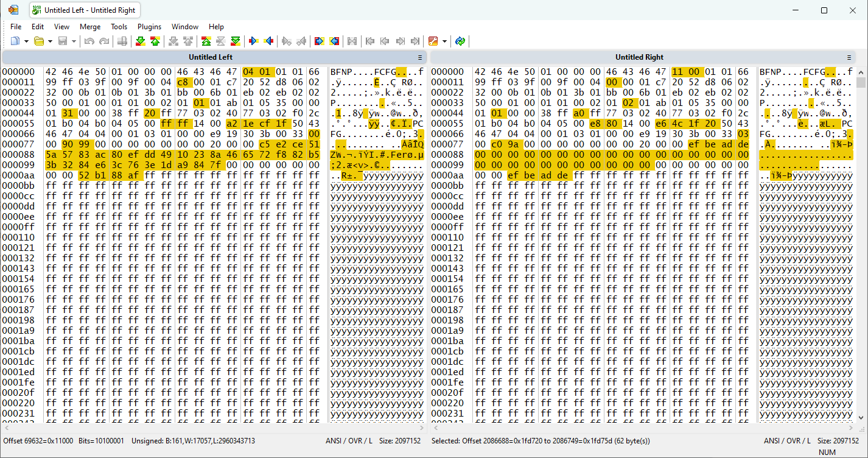Image resolution: width=868 pixels, height=458 pixels.
Task: Click highlighted ef be ad de at right offset 0000aa
Action: click(539, 175)
